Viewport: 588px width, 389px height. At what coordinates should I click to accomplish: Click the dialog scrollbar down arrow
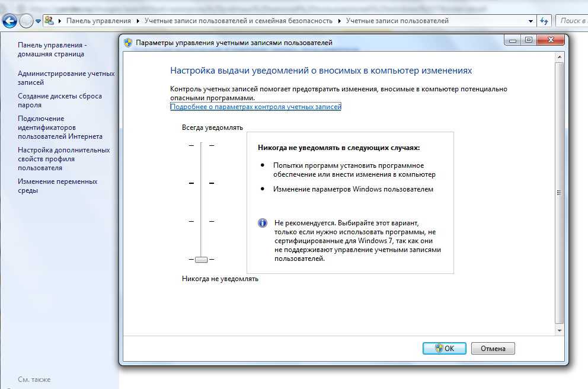tap(560, 329)
